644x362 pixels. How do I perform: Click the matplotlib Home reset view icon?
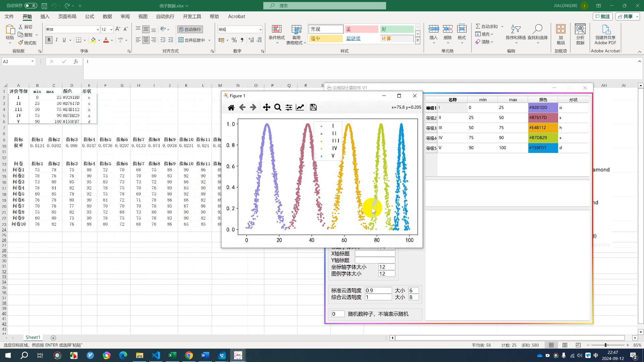tap(231, 107)
